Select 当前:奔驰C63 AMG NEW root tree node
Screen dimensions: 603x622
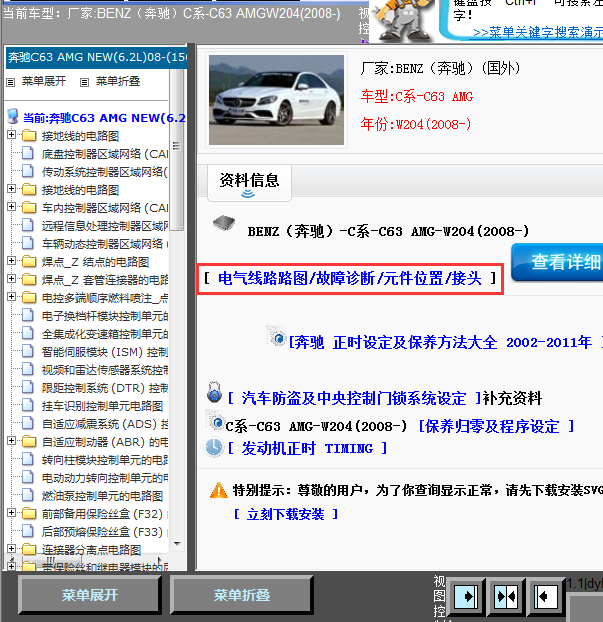[104, 117]
